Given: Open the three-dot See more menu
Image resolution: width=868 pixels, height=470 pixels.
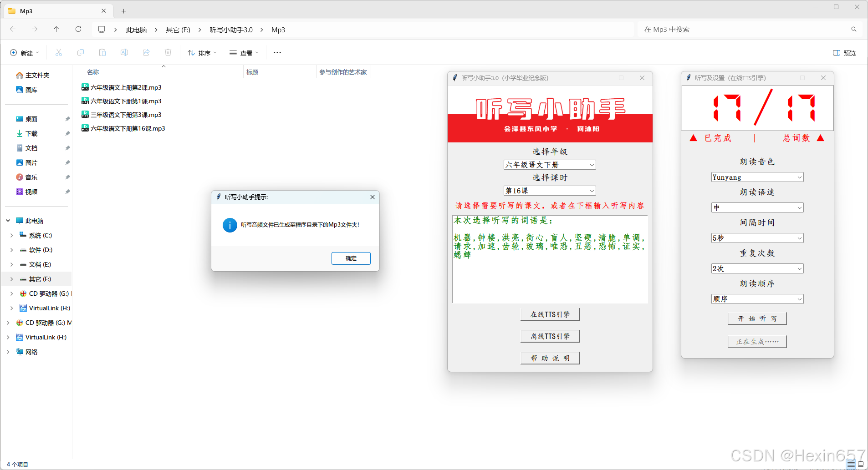Looking at the screenshot, I should [x=277, y=53].
